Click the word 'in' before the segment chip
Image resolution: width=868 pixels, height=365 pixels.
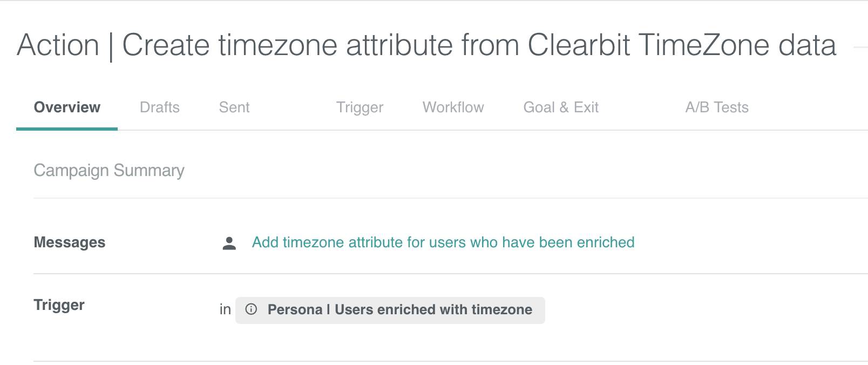[x=225, y=309]
